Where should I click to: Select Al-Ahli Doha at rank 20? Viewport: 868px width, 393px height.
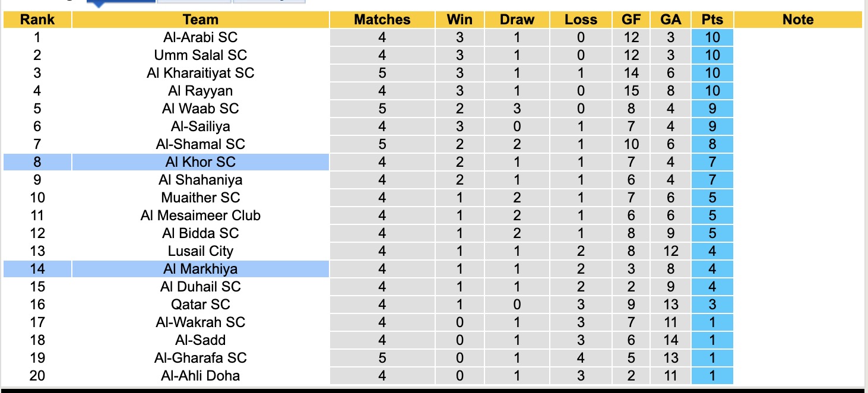[200, 376]
